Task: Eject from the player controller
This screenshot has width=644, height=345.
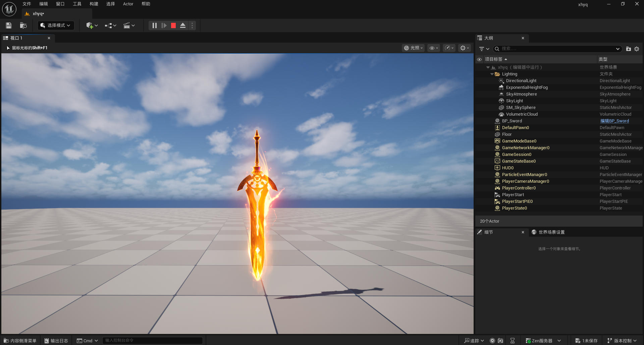Action: [183, 25]
